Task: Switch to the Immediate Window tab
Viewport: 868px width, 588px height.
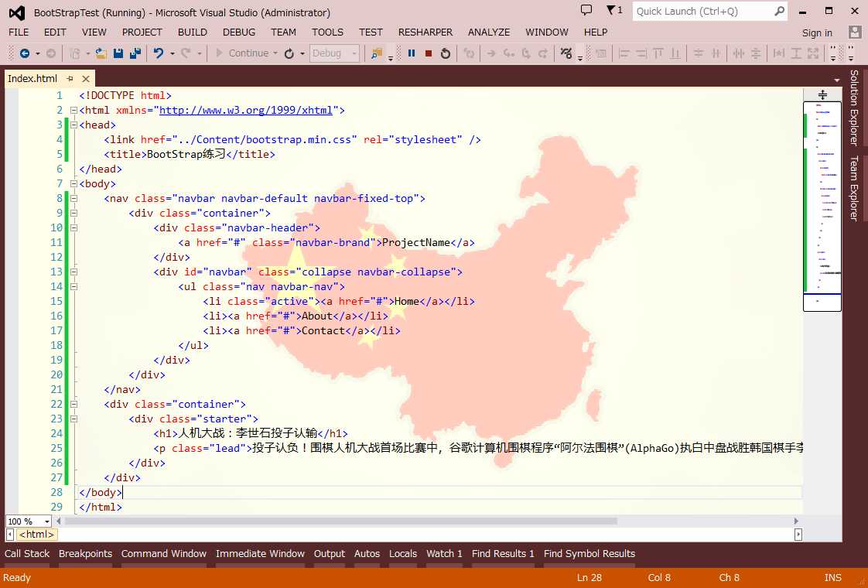Action: (260, 554)
